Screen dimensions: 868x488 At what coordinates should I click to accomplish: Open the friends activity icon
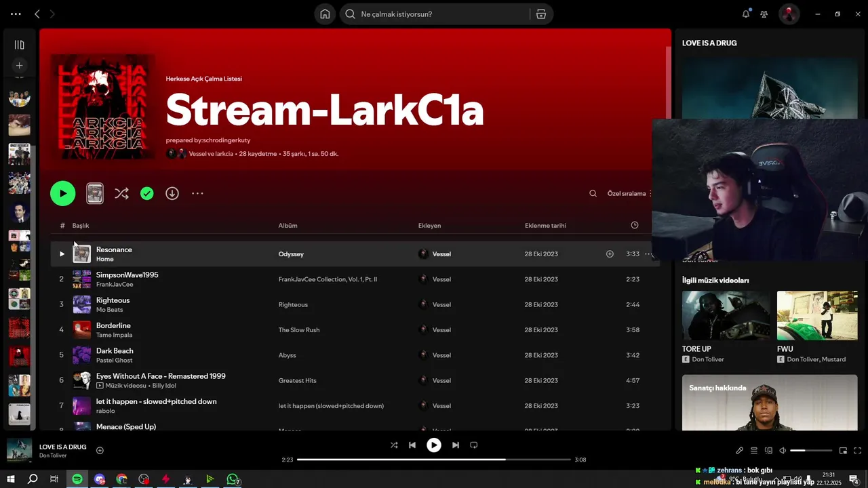point(764,14)
